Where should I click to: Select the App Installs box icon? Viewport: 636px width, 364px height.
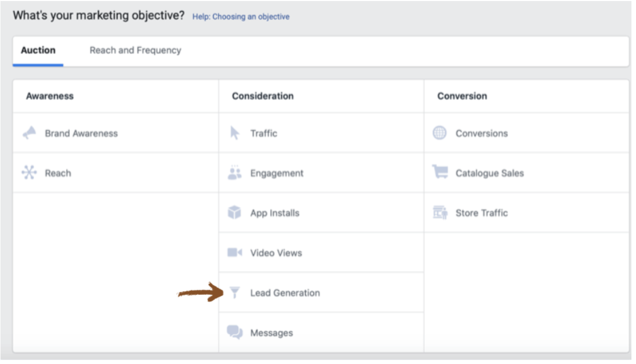(236, 213)
